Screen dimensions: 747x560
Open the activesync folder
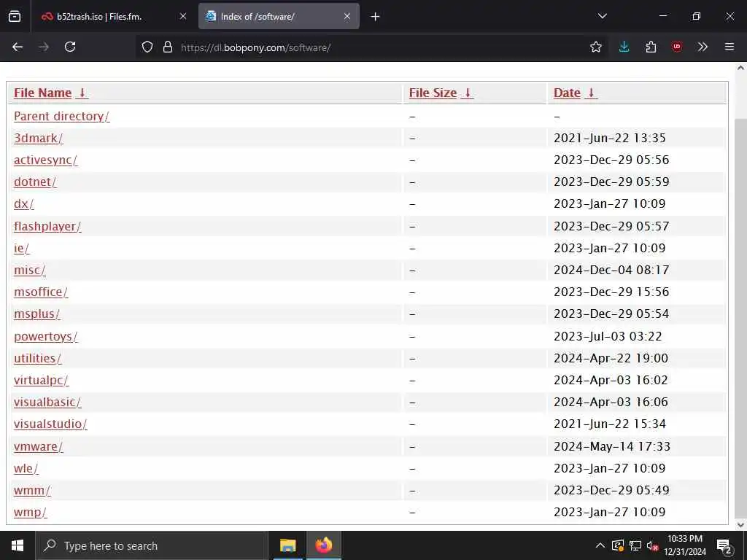45,160
